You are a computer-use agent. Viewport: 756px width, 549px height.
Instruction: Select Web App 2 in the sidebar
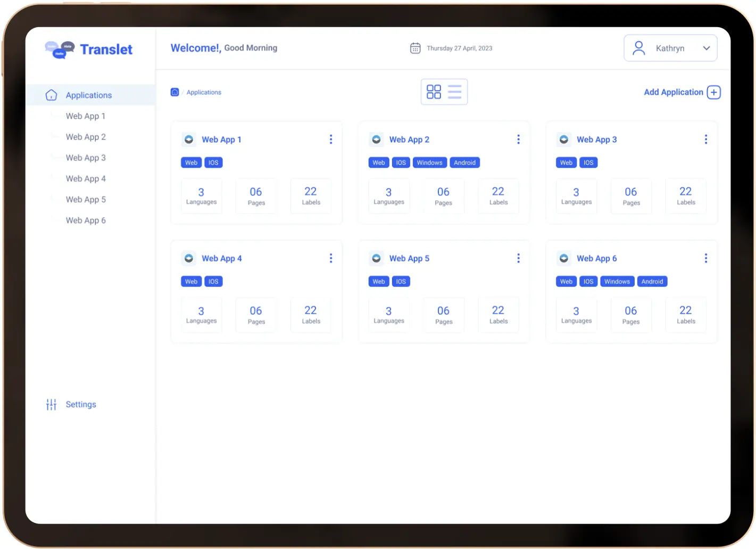point(86,137)
